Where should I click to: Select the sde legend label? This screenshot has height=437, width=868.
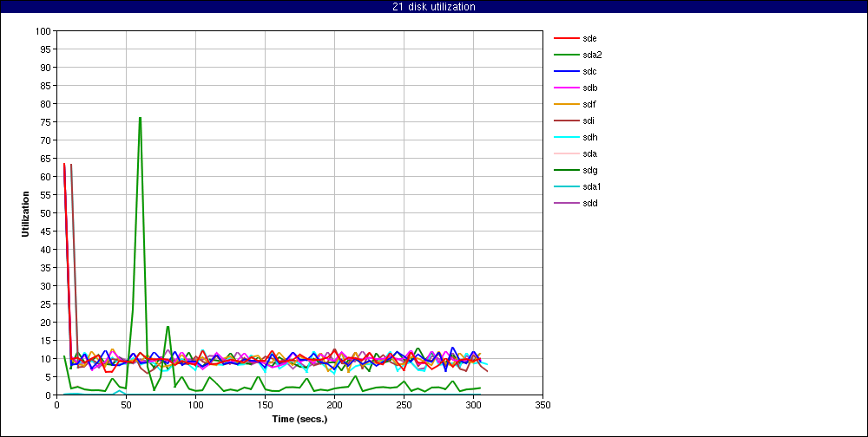589,39
